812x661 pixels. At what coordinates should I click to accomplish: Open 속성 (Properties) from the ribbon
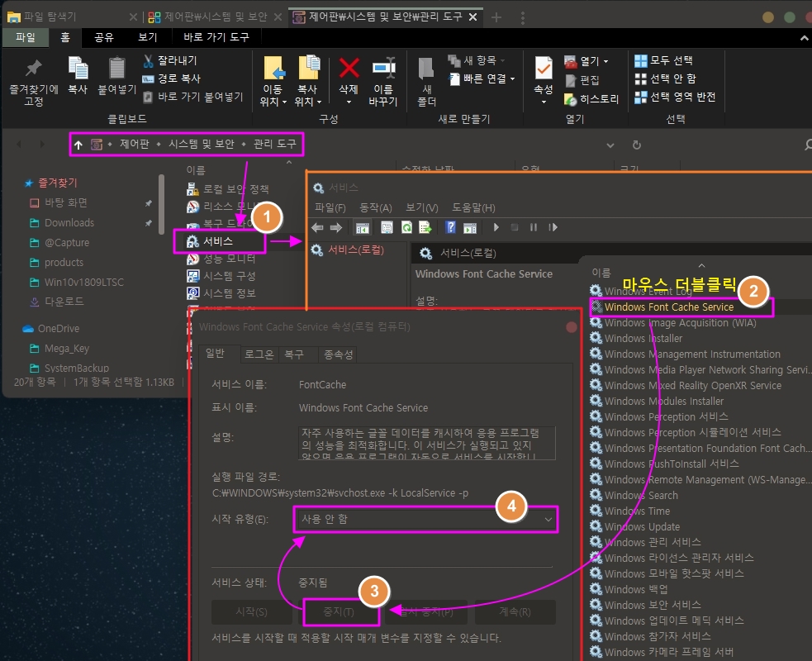[x=544, y=80]
